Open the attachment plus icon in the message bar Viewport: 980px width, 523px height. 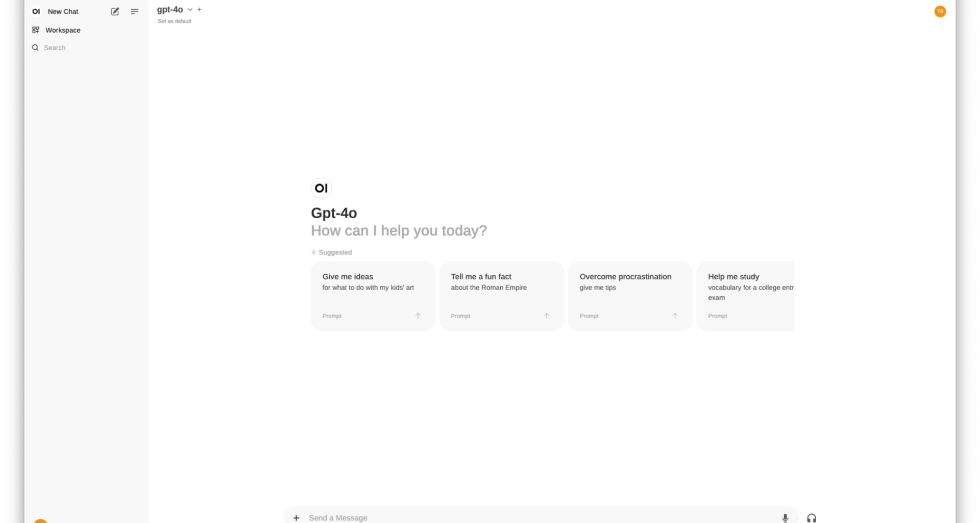pos(296,517)
